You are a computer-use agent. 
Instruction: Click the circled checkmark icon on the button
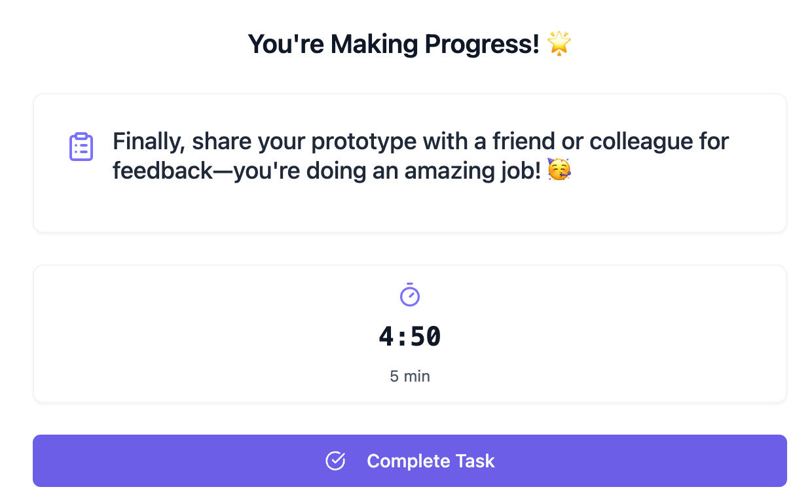point(335,461)
